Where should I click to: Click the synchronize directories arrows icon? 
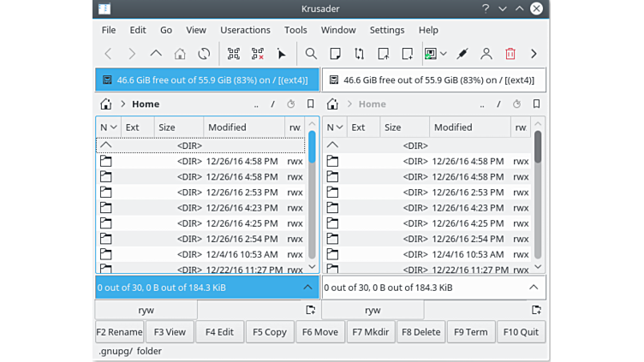click(x=359, y=54)
